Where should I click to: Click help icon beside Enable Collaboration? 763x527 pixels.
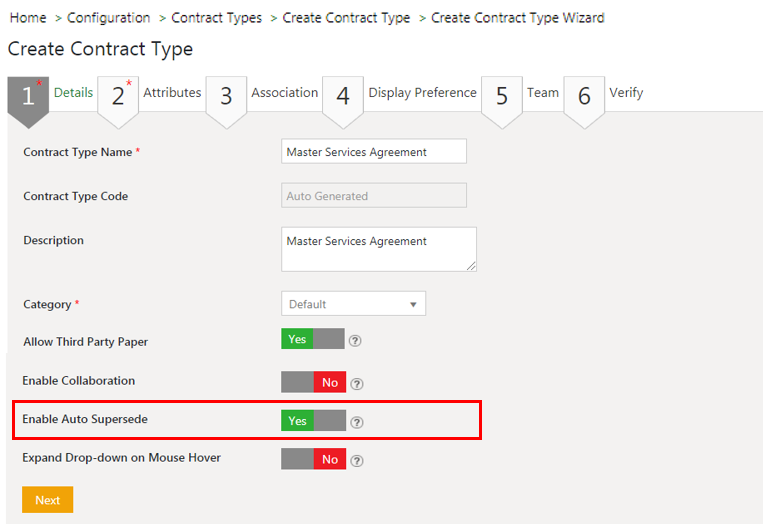pos(357,383)
